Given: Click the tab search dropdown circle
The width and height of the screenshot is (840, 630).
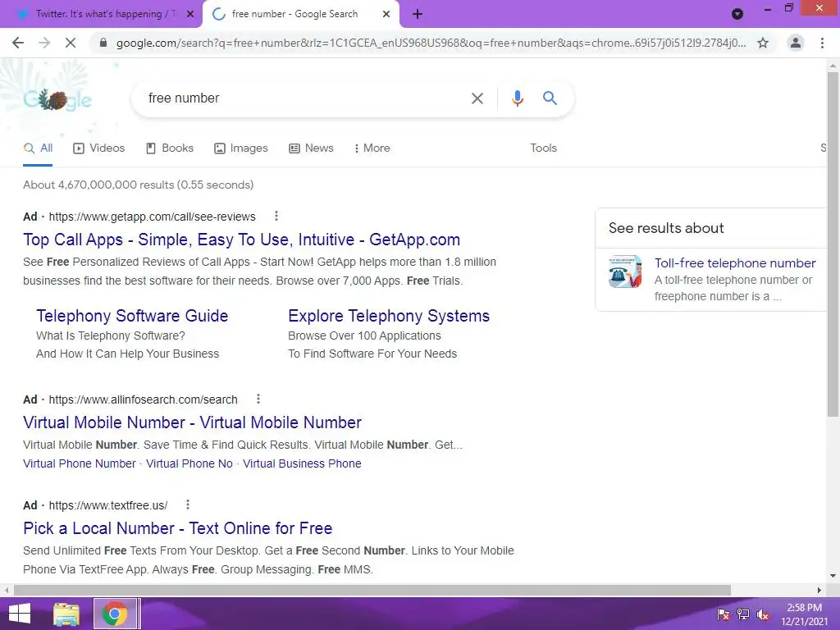Looking at the screenshot, I should point(737,14).
